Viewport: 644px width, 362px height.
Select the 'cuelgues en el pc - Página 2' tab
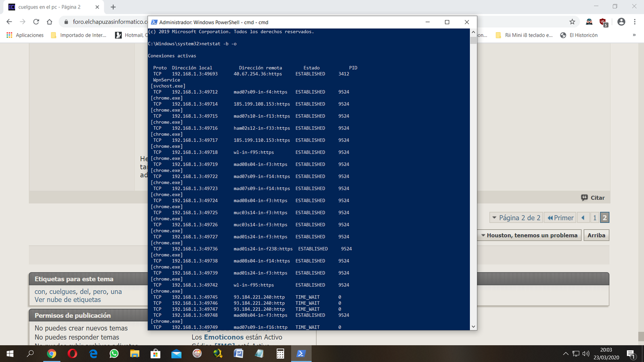(53, 7)
